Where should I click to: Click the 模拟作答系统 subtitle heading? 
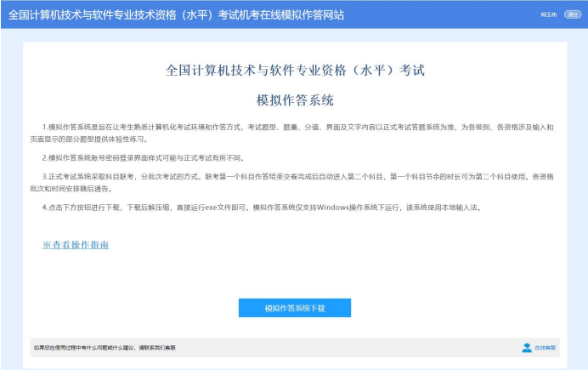pyautogui.click(x=294, y=100)
